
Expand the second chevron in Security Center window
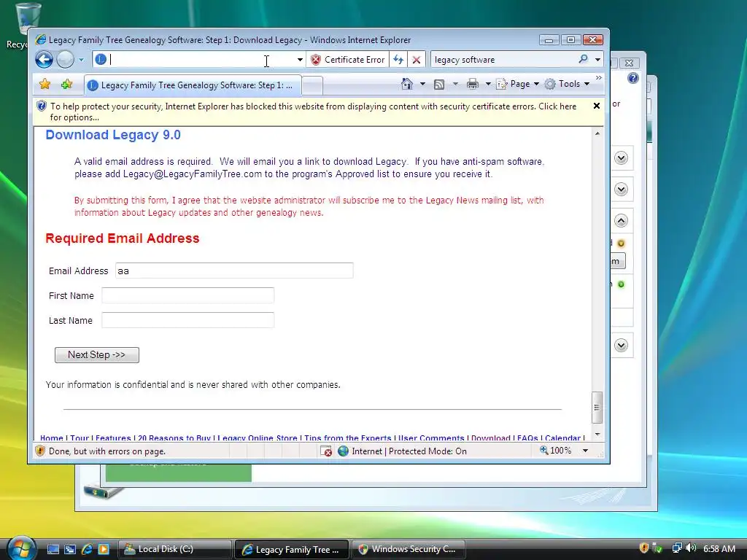point(621,189)
